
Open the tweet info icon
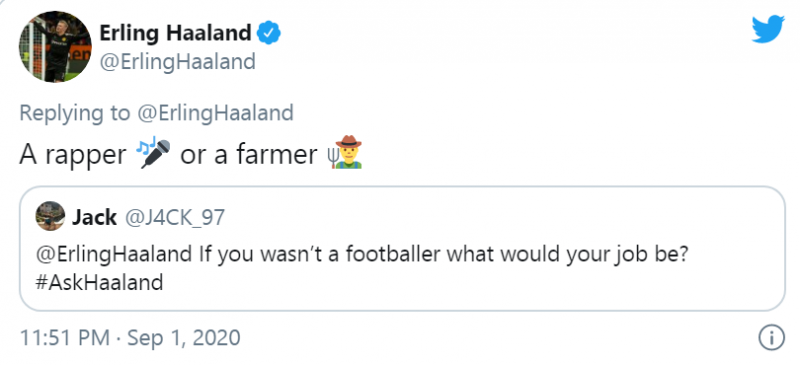[771, 338]
